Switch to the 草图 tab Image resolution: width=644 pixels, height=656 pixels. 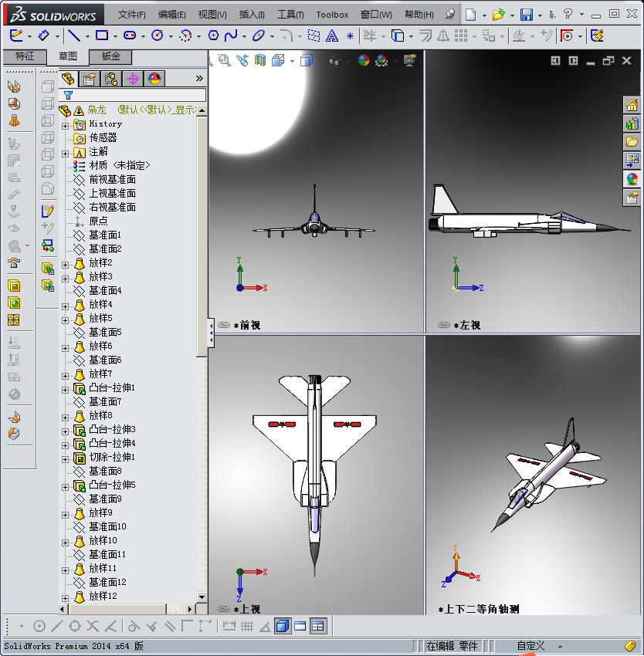(x=68, y=56)
